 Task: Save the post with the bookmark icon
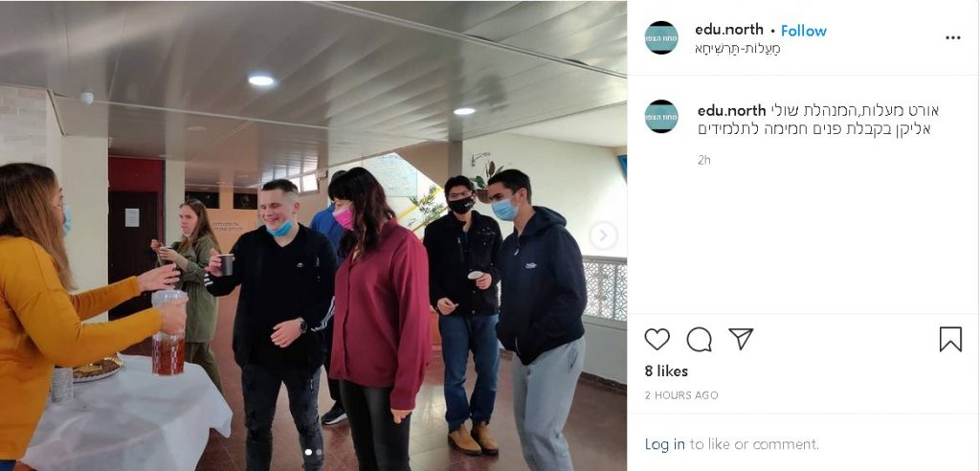click(x=950, y=339)
